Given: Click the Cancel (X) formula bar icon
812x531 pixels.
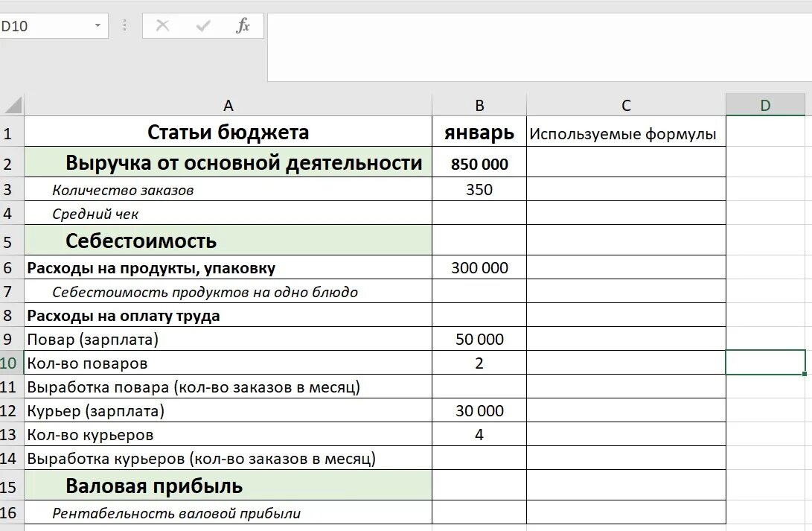Looking at the screenshot, I should (162, 25).
